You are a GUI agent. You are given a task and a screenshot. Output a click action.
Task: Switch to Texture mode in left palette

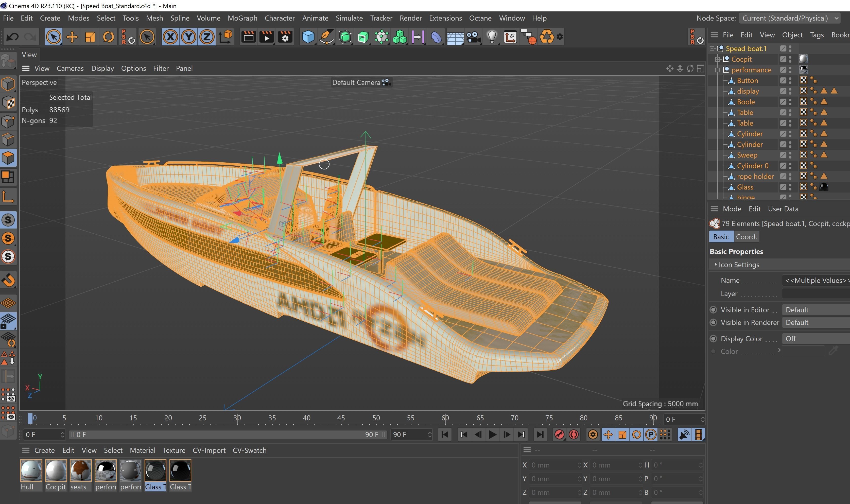click(x=8, y=102)
